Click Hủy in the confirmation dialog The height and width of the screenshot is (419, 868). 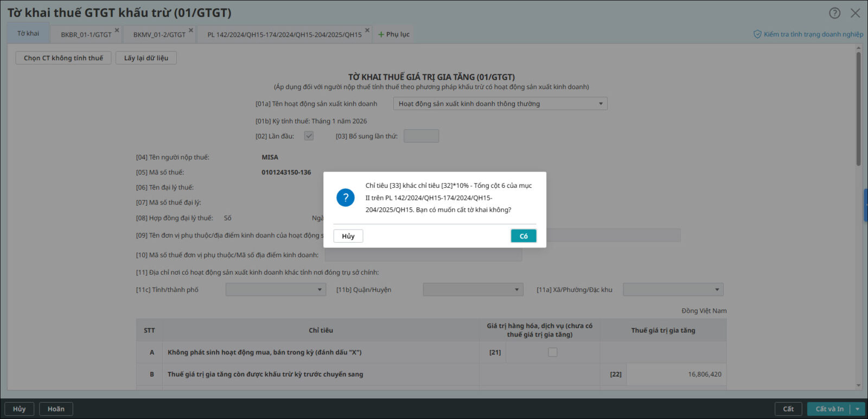[x=348, y=236]
